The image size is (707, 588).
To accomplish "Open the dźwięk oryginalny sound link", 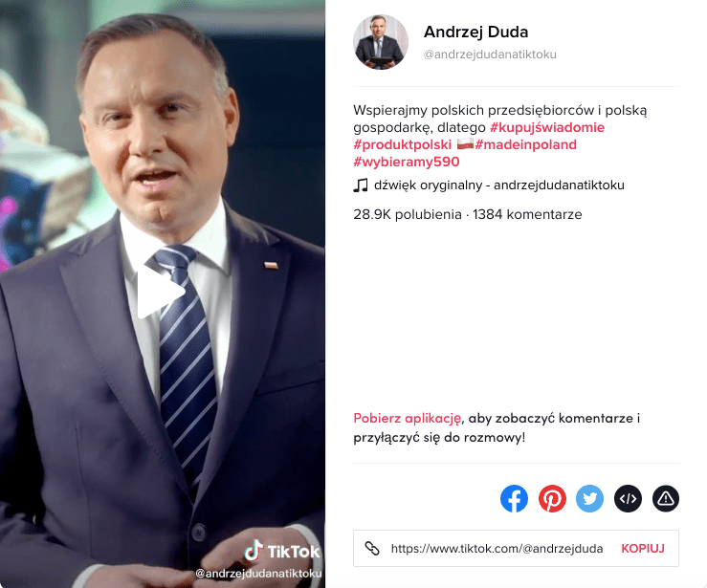I will click(x=499, y=185).
